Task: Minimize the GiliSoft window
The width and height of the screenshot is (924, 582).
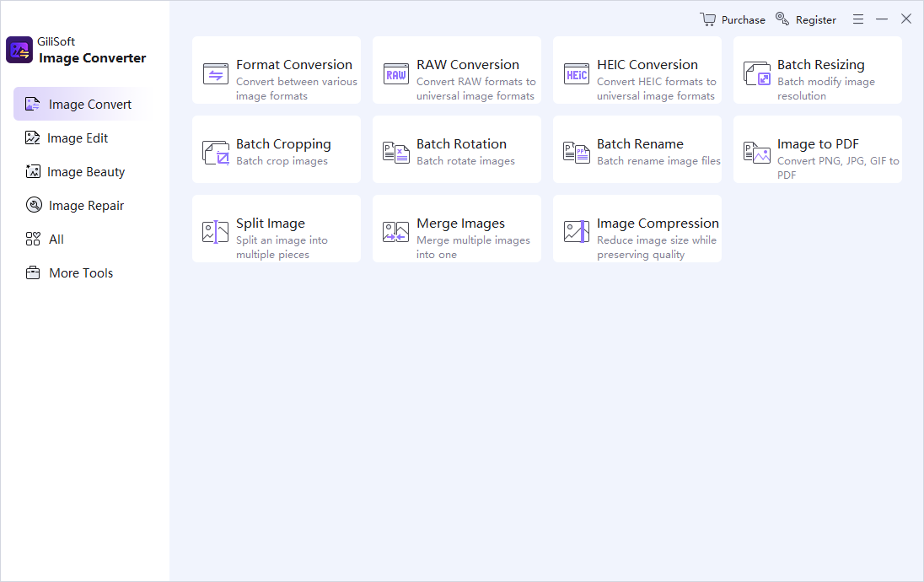Action: click(882, 19)
